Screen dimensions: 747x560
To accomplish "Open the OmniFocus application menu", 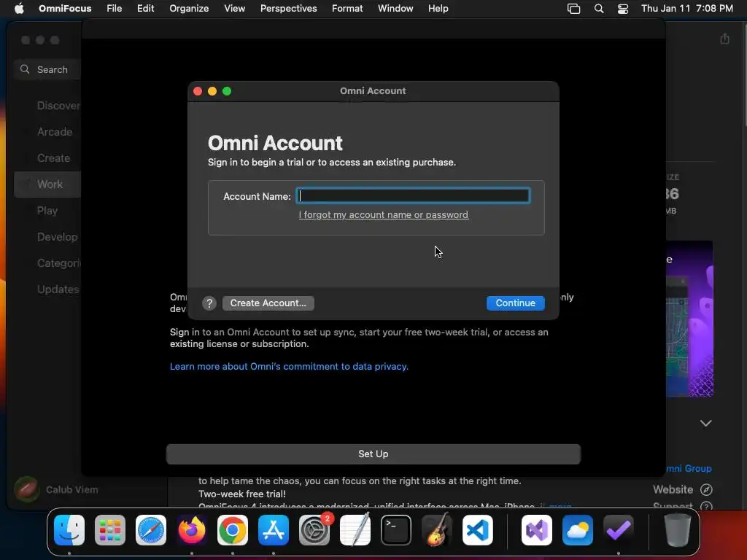I will pos(65,9).
